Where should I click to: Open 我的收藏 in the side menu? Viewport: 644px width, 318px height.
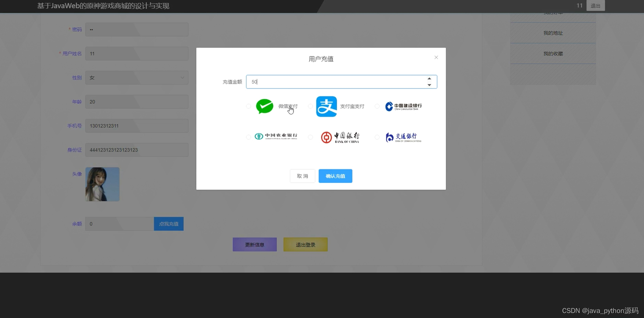553,54
